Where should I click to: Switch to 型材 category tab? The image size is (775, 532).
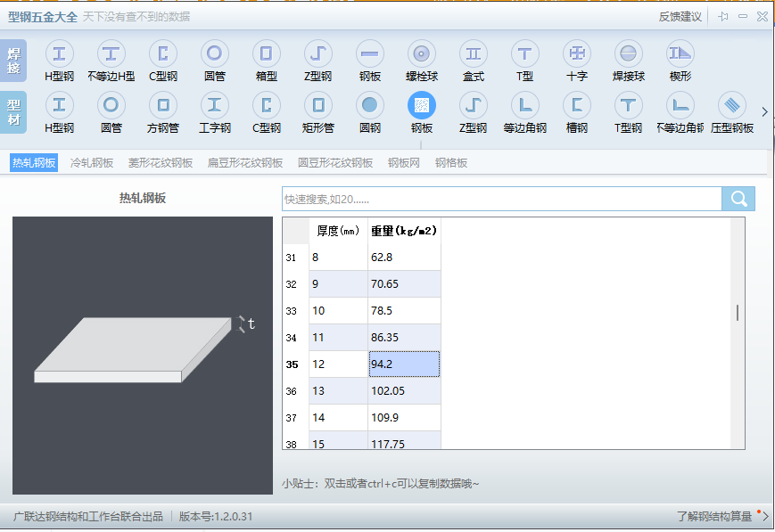13,112
